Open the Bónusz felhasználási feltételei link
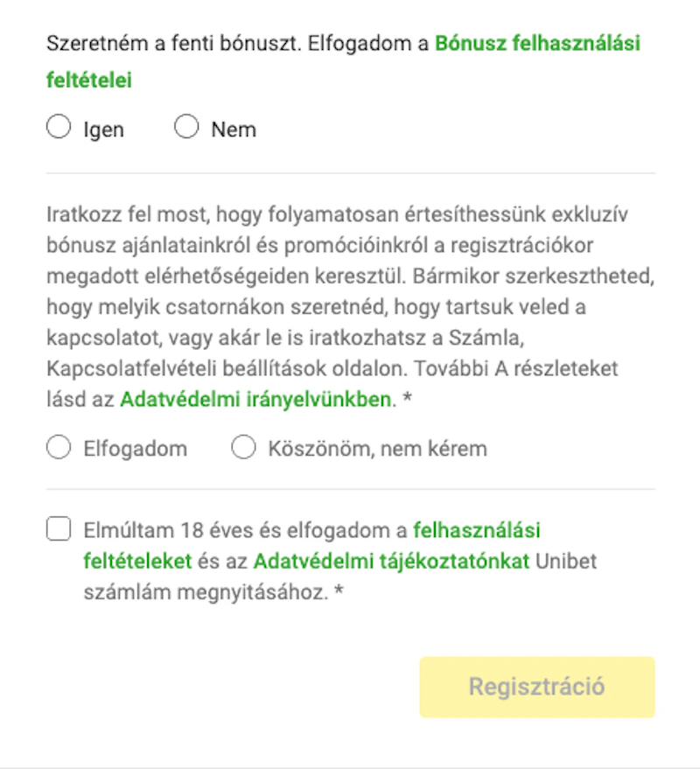700x769 pixels. [x=537, y=43]
